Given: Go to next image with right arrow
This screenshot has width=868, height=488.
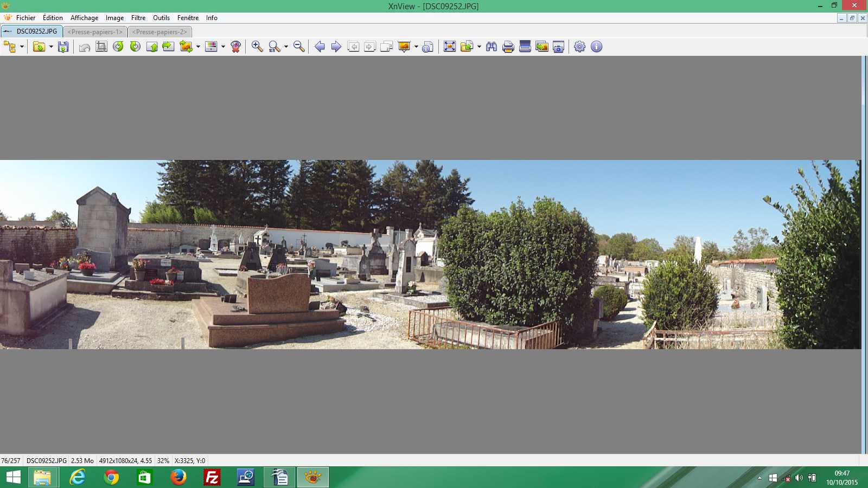Looking at the screenshot, I should (x=336, y=47).
